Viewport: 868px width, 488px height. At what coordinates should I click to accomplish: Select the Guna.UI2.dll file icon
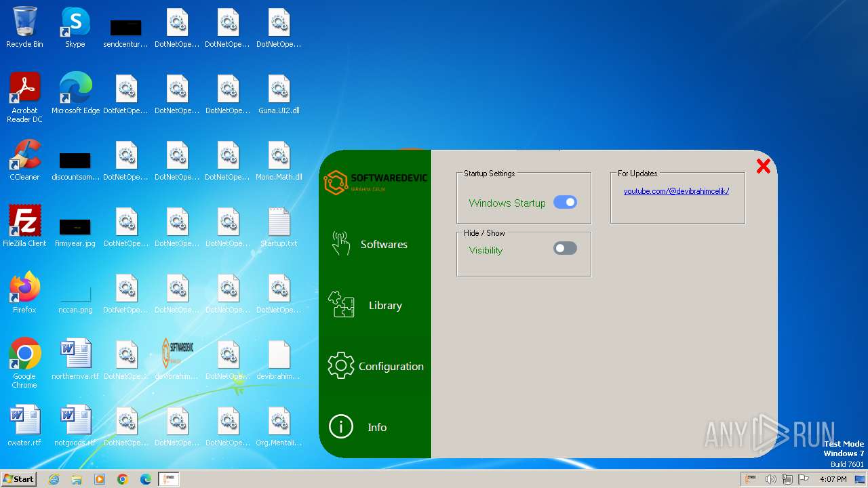click(279, 94)
